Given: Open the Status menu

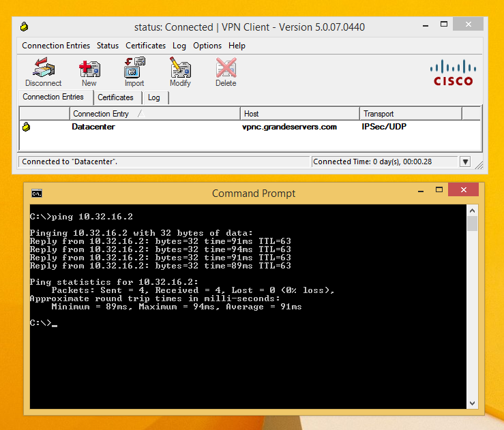Looking at the screenshot, I should tap(107, 46).
